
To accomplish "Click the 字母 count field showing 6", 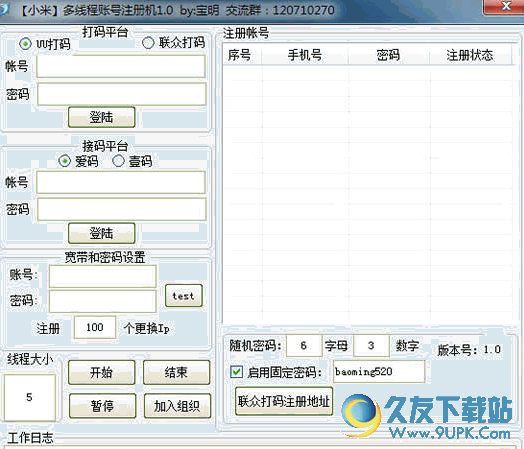I will coord(304,345).
